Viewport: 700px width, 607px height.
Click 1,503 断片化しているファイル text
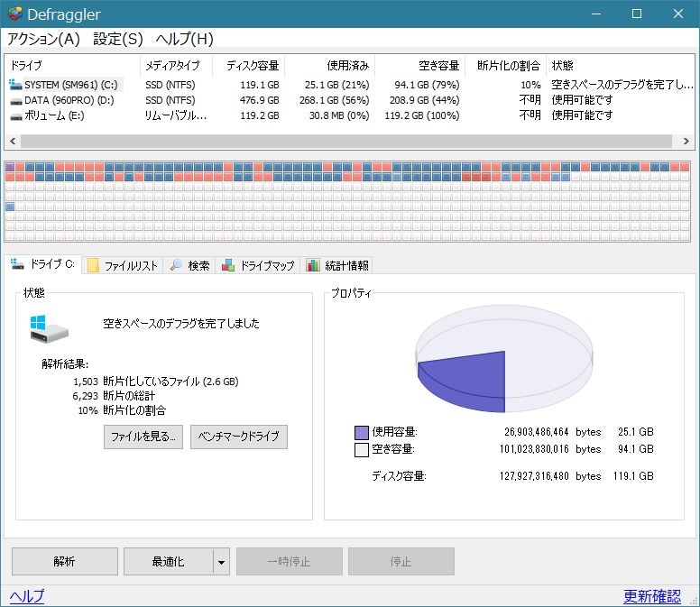pyautogui.click(x=156, y=382)
